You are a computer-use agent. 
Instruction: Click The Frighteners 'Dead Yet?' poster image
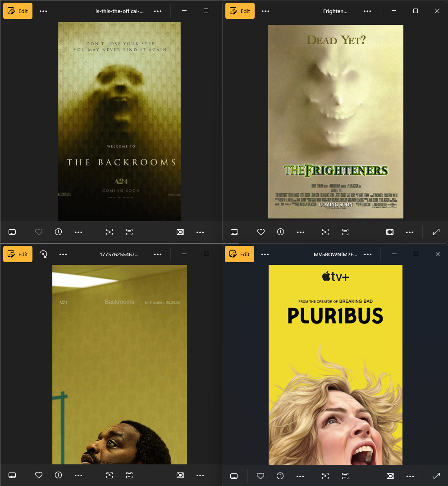pyautogui.click(x=336, y=122)
